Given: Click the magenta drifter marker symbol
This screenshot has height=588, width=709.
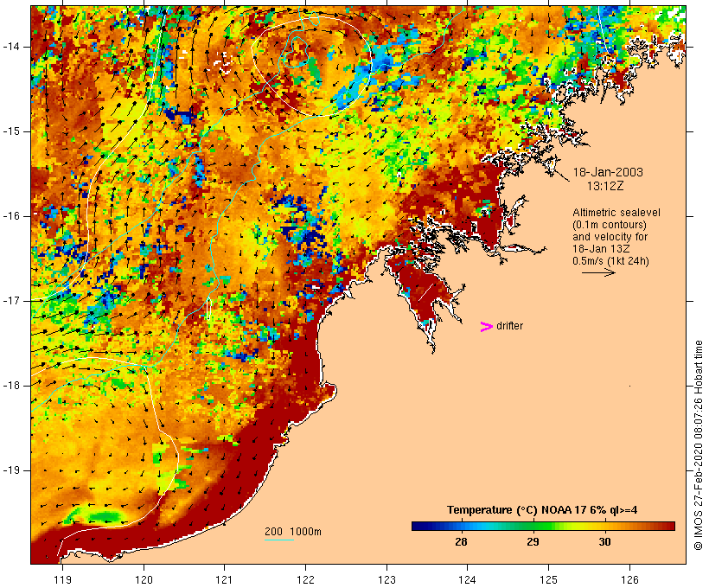Looking at the screenshot, I should (x=487, y=327).
